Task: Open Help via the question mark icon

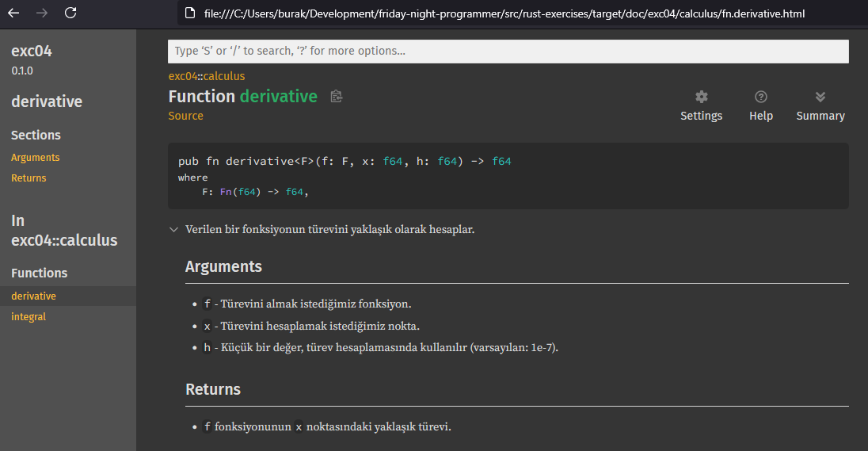Action: click(x=760, y=97)
